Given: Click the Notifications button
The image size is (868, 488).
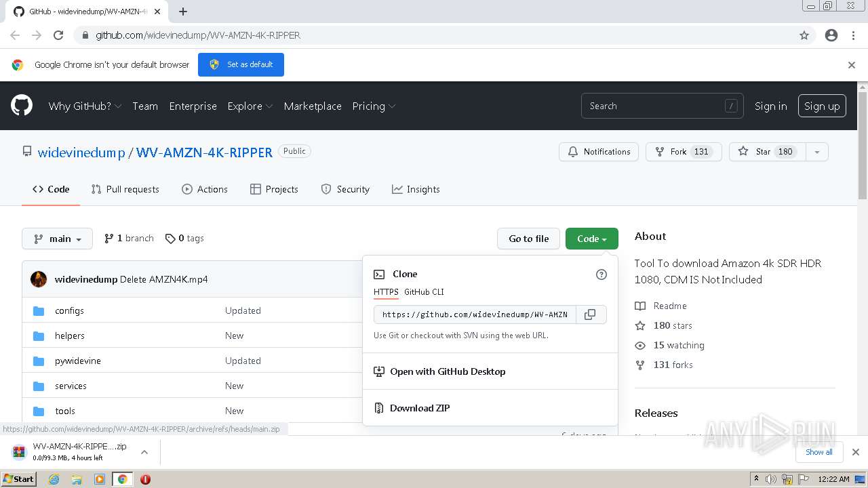Looking at the screenshot, I should (x=599, y=152).
